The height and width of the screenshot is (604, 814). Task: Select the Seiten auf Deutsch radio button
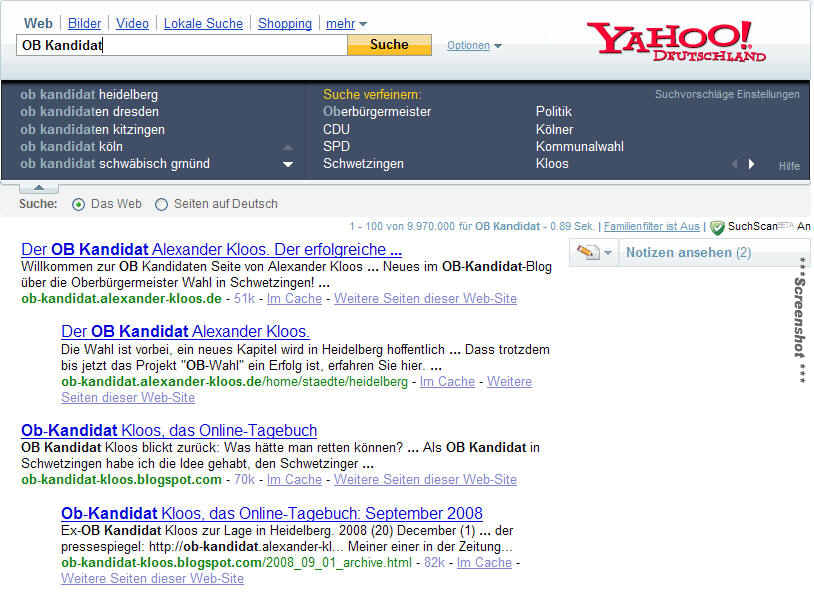(x=161, y=205)
